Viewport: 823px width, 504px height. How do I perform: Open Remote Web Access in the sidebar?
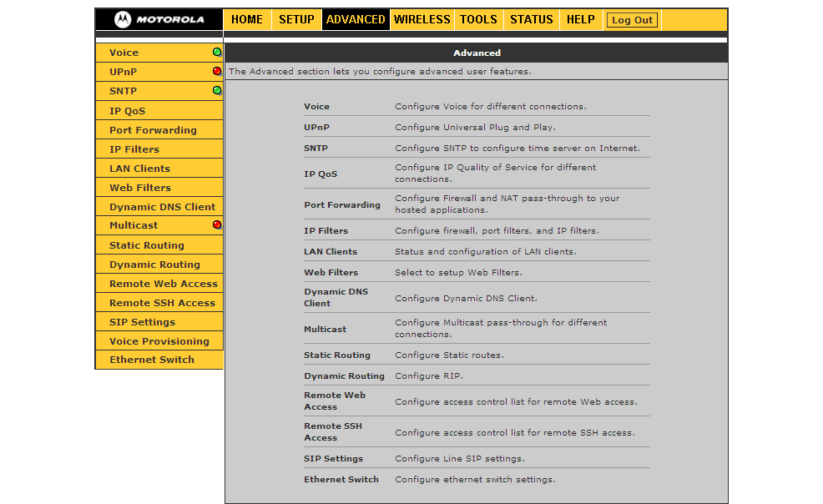164,284
